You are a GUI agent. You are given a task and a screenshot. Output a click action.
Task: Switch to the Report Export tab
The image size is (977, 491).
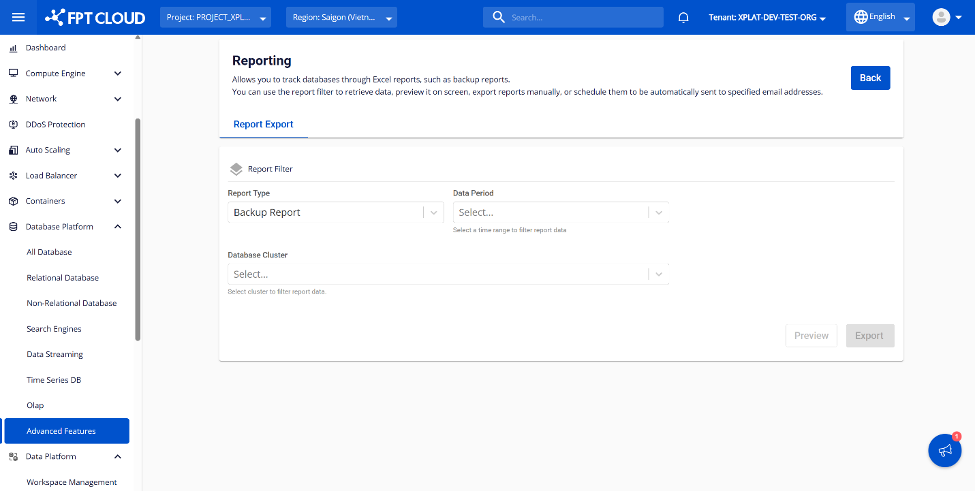click(263, 125)
